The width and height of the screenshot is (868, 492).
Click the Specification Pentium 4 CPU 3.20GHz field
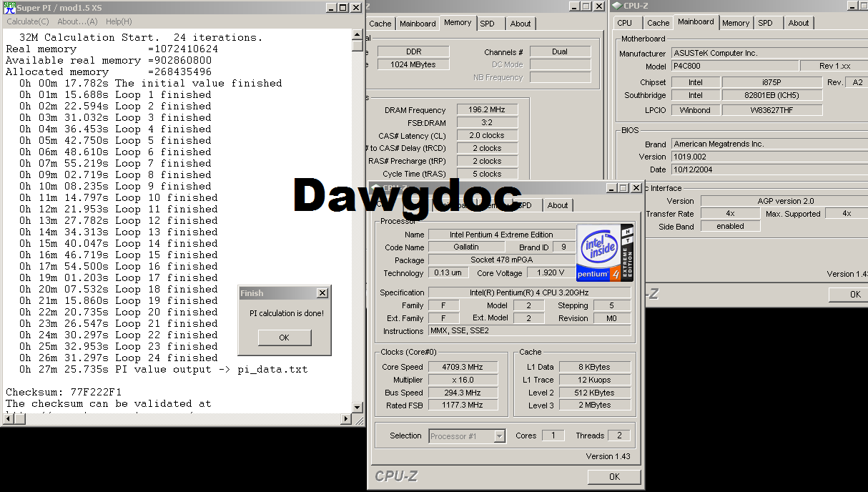tap(530, 292)
